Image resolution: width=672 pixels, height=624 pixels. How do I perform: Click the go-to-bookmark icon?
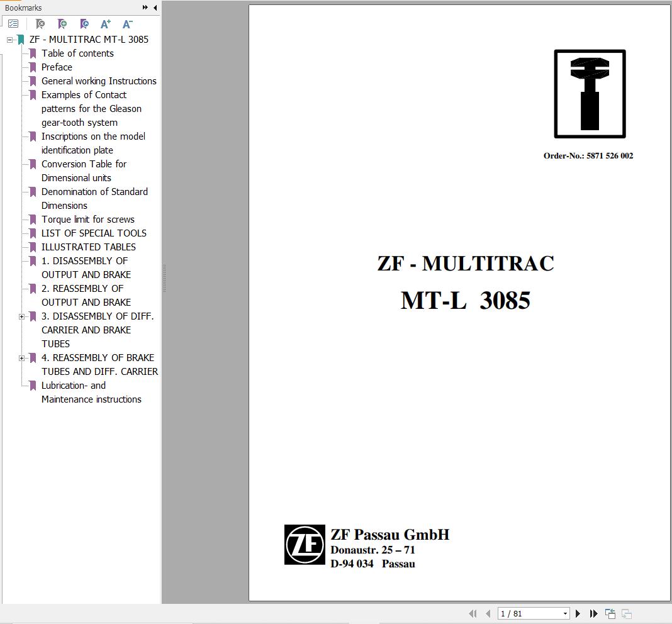pos(84,24)
